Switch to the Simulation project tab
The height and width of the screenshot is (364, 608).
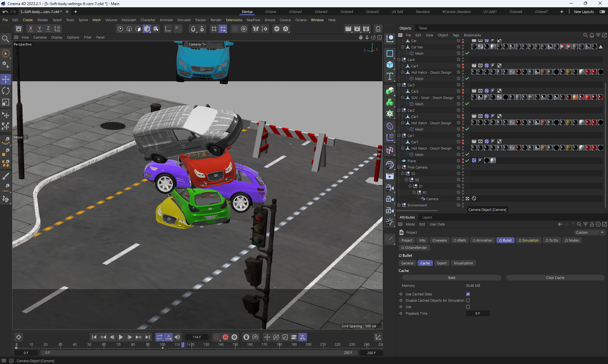pos(528,240)
